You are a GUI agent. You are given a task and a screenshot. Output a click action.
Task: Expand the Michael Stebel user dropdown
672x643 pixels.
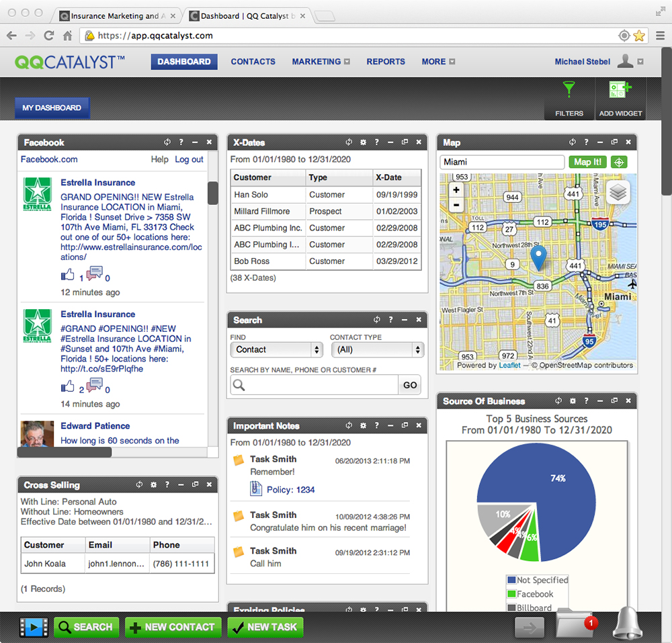tap(640, 62)
